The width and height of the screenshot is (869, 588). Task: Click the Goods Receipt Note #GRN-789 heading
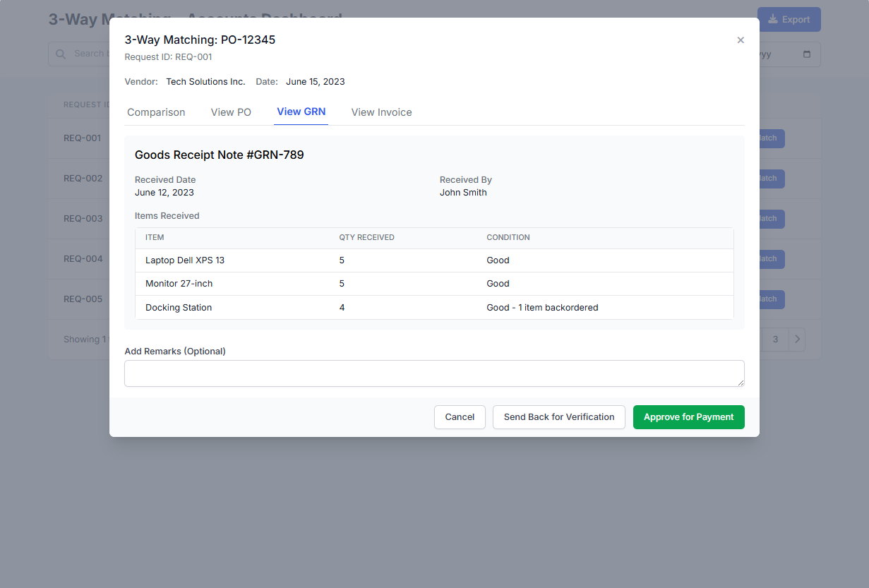click(x=220, y=155)
